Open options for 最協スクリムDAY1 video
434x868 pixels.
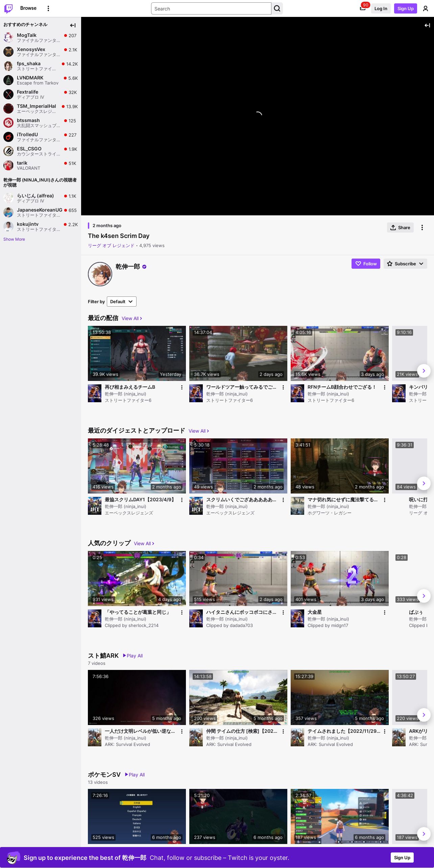pos(182,500)
